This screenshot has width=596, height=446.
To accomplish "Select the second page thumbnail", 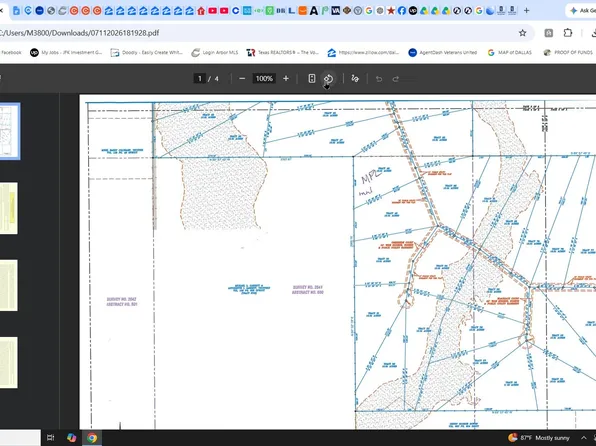I will [9, 208].
